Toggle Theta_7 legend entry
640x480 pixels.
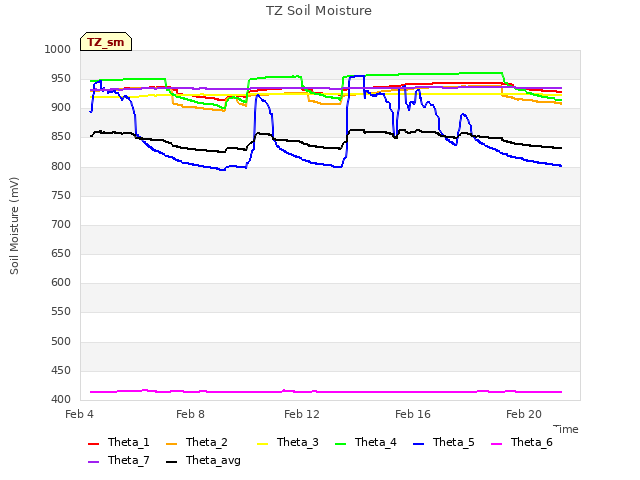pos(119,460)
